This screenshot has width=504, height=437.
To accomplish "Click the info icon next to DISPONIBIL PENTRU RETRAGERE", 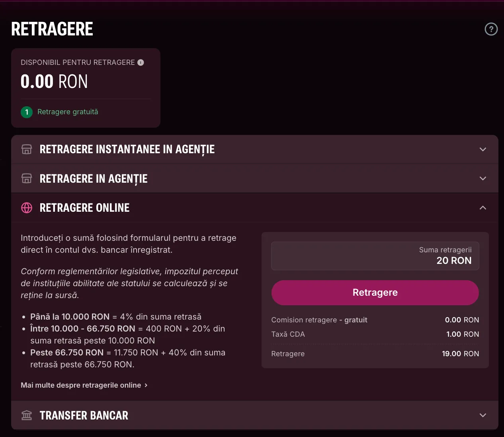I will click(x=140, y=62).
